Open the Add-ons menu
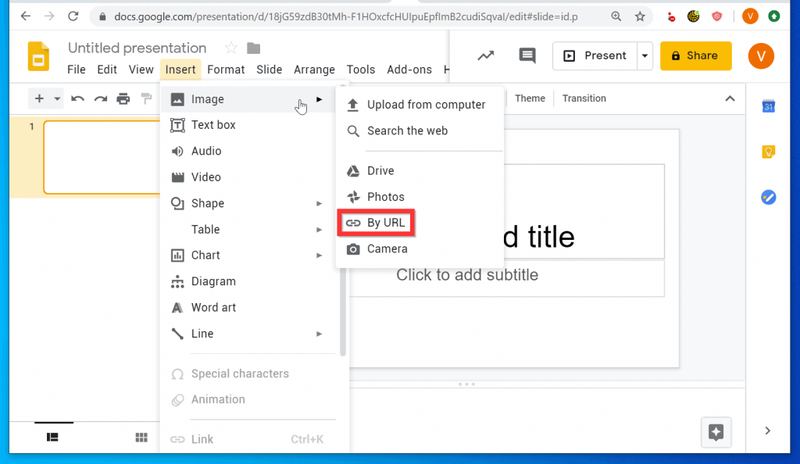 [x=409, y=69]
